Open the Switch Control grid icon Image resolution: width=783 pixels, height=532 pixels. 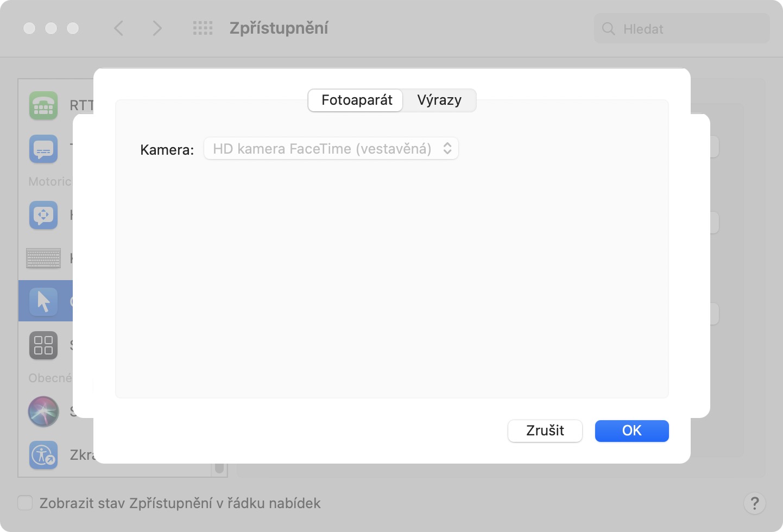[x=43, y=345]
